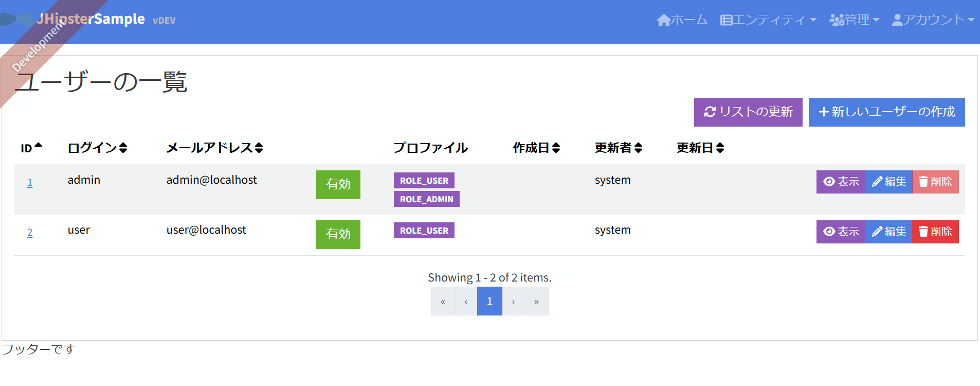Toggle 有効 status for admin user
This screenshot has width=980, height=386.
click(x=338, y=184)
